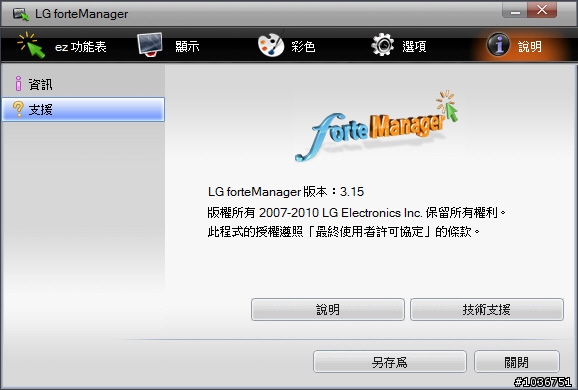Click the green cursor ez 功能表 icon
Image resolution: width=578 pixels, height=390 pixels.
coord(31,45)
